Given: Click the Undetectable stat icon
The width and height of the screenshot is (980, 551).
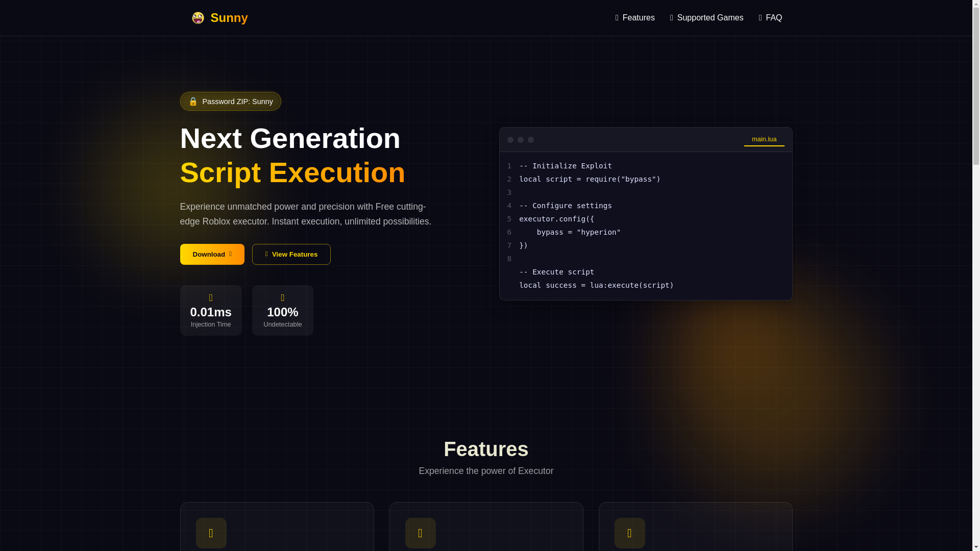Looking at the screenshot, I should [x=282, y=298].
